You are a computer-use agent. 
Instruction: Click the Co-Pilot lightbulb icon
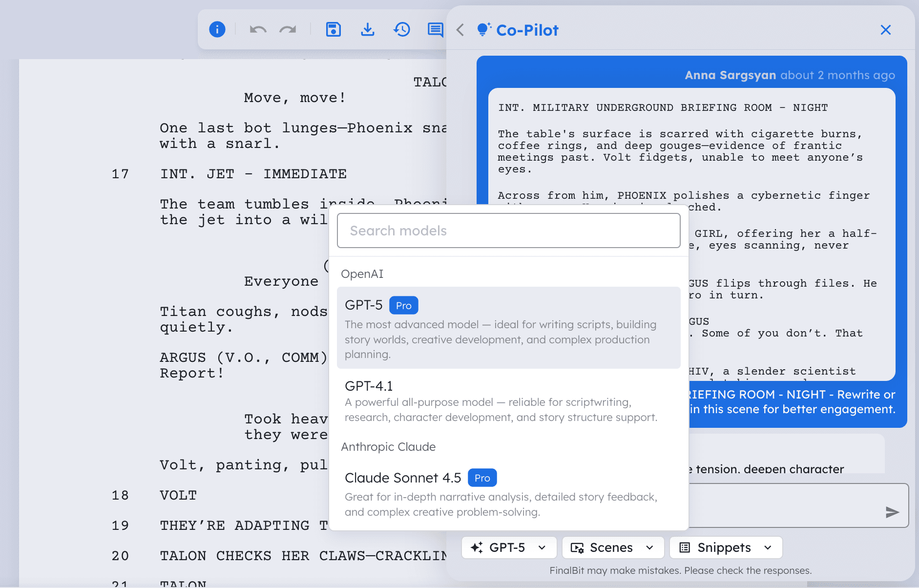(483, 30)
